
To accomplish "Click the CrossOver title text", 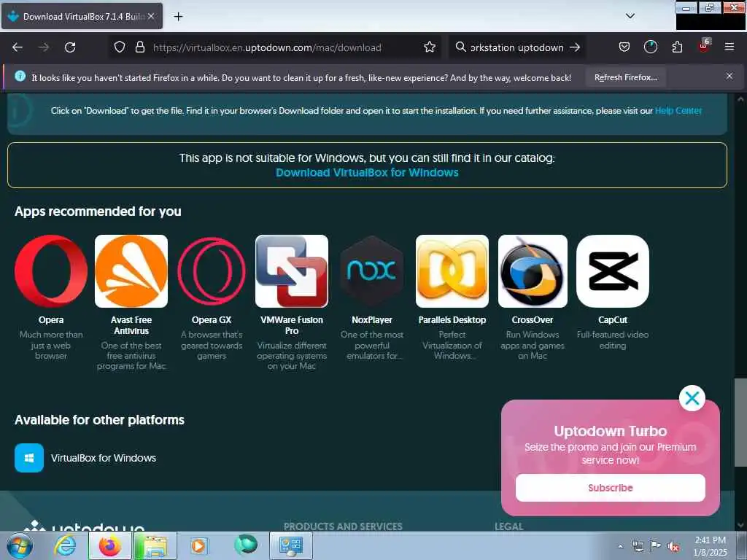I will (x=533, y=320).
